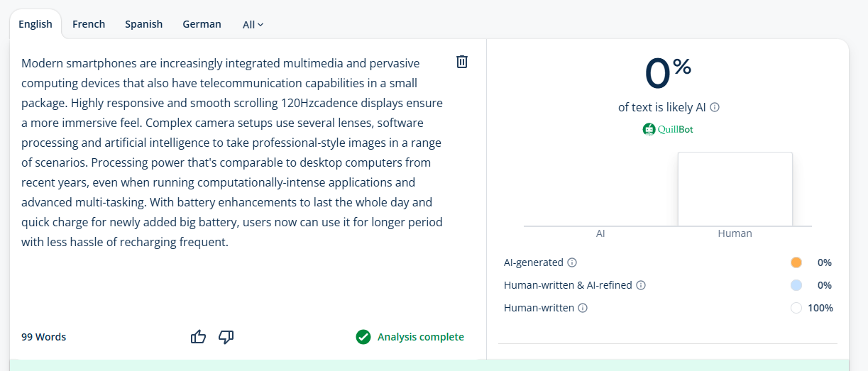
Task: Select the French language tab
Action: coord(89,24)
